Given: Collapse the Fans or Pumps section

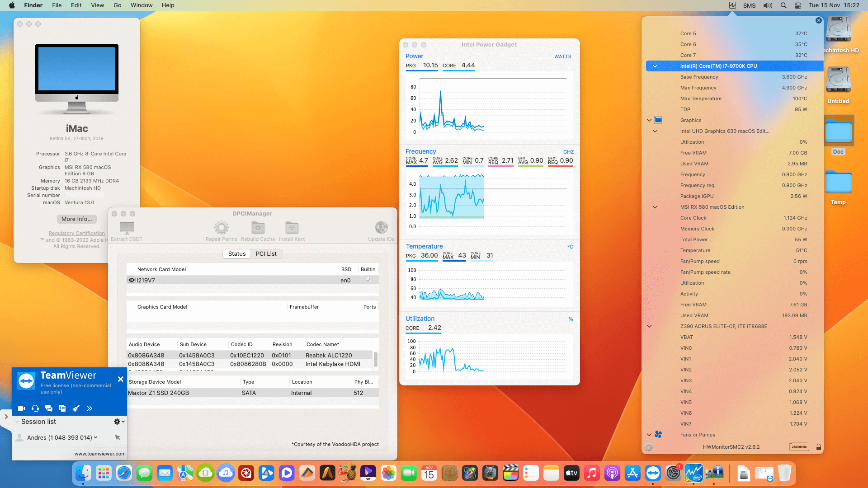Looking at the screenshot, I should click(x=649, y=435).
